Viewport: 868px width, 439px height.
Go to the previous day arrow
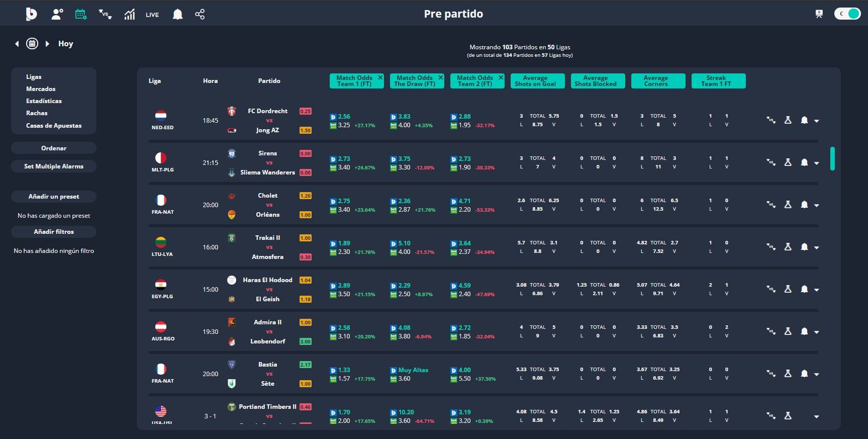click(17, 44)
